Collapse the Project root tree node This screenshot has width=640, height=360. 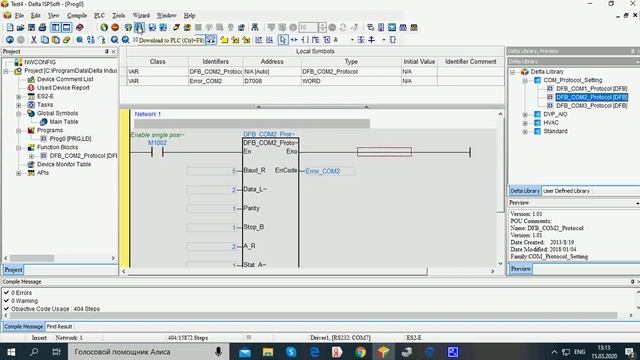pos(6,71)
